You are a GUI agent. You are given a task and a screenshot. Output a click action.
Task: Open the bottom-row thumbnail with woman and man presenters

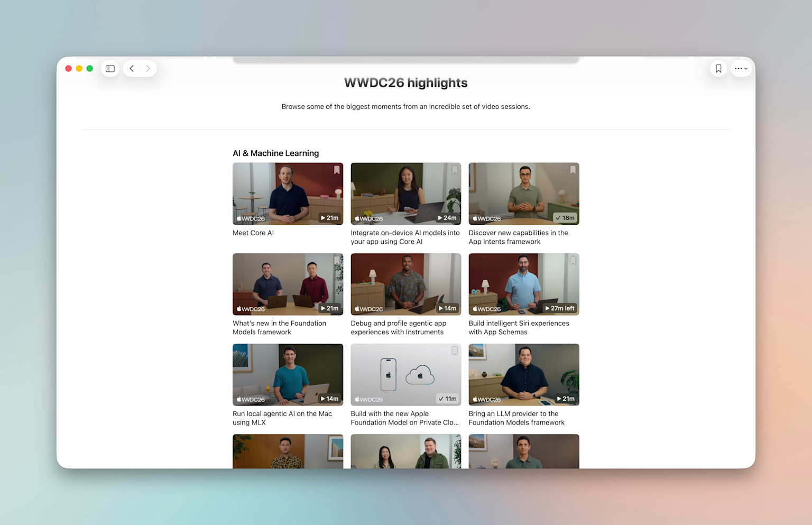click(405, 451)
